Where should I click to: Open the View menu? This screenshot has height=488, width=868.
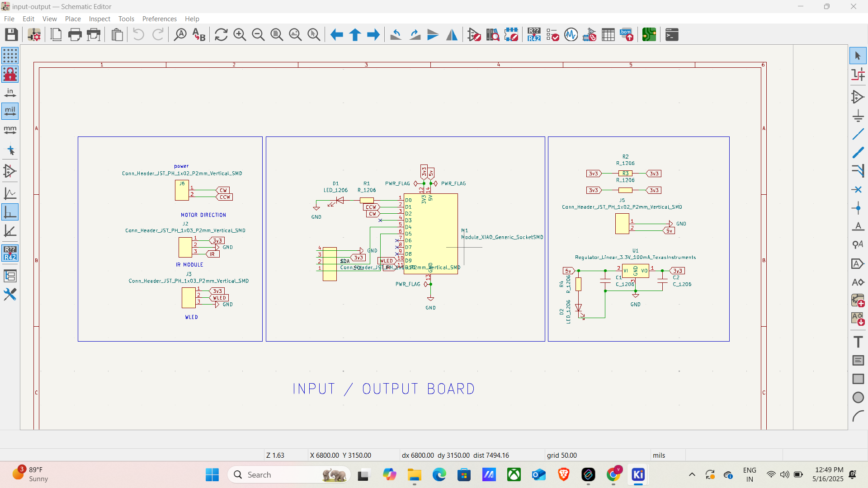[50, 19]
